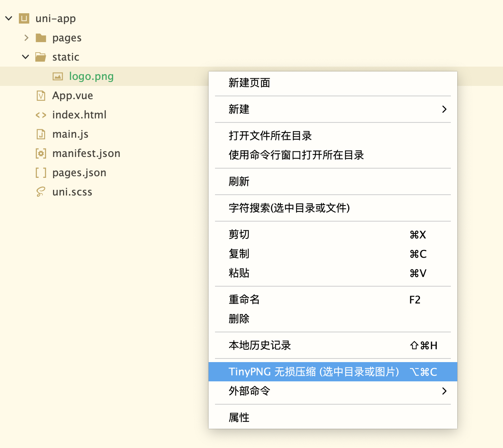Screen dimensions: 503x448
Task: Click the pages.json bracket icon
Action: pyautogui.click(x=41, y=173)
